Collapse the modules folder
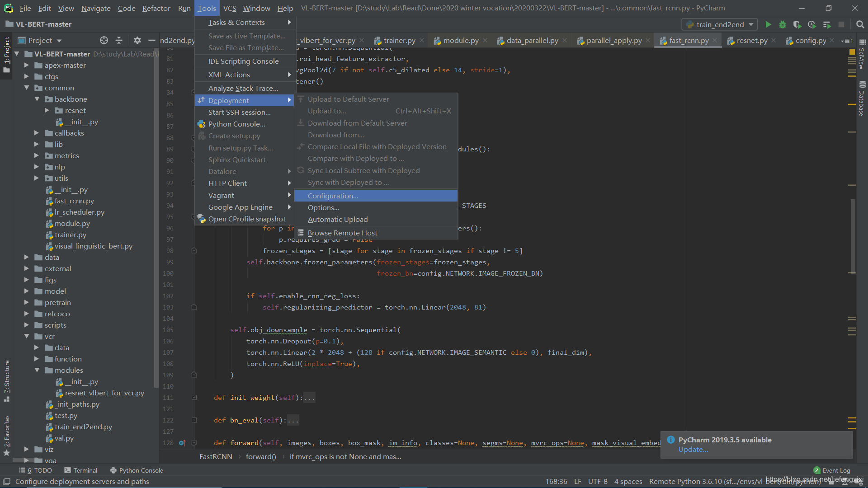The height and width of the screenshot is (488, 868). (x=37, y=370)
